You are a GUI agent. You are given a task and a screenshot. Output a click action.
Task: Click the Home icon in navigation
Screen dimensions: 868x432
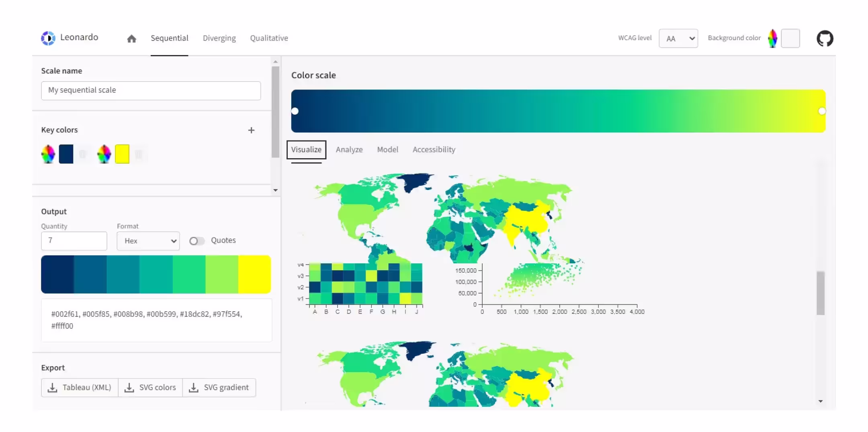[x=131, y=39]
